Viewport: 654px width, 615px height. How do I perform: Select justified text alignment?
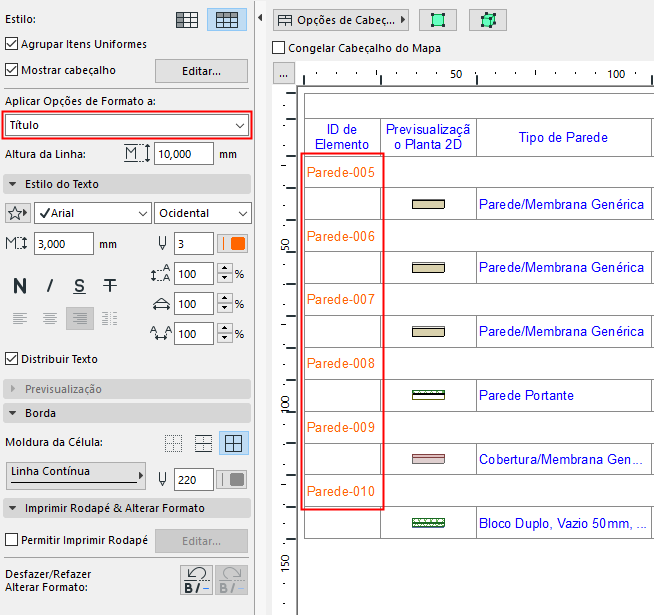coord(110,318)
